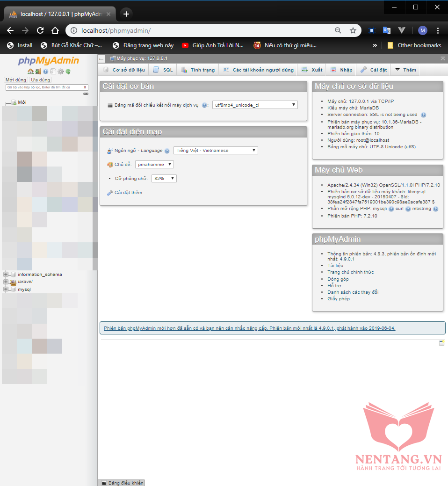
Task: Click the Chrome browser reload button
Action: click(x=40, y=30)
